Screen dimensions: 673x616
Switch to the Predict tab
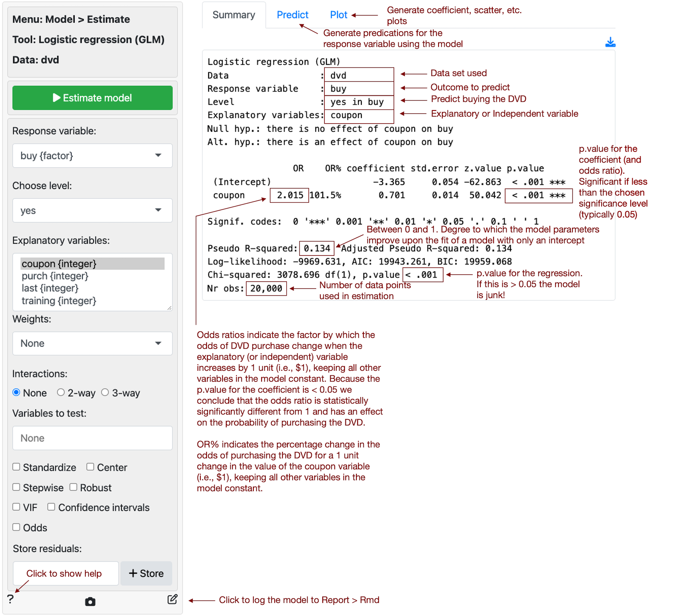click(x=292, y=15)
